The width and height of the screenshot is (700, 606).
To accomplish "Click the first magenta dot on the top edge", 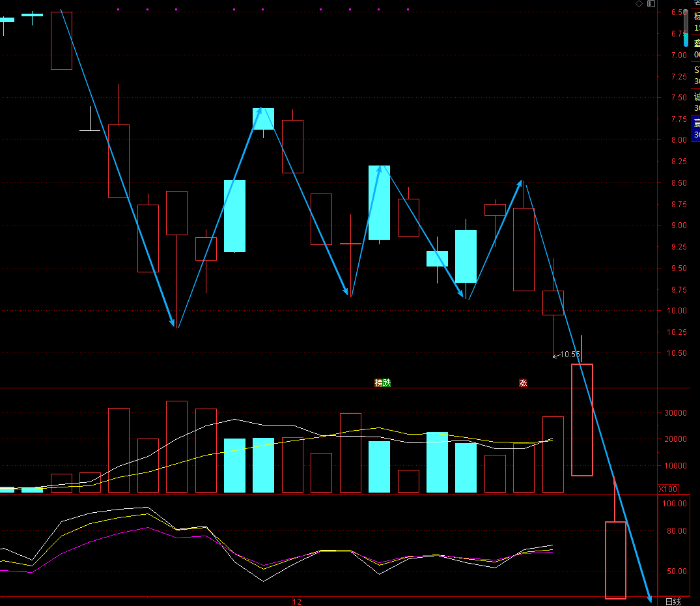I will tap(119, 9).
